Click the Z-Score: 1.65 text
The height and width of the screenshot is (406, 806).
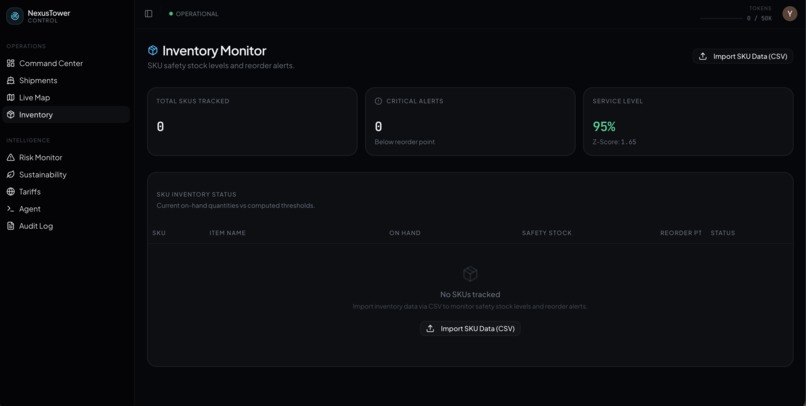614,142
